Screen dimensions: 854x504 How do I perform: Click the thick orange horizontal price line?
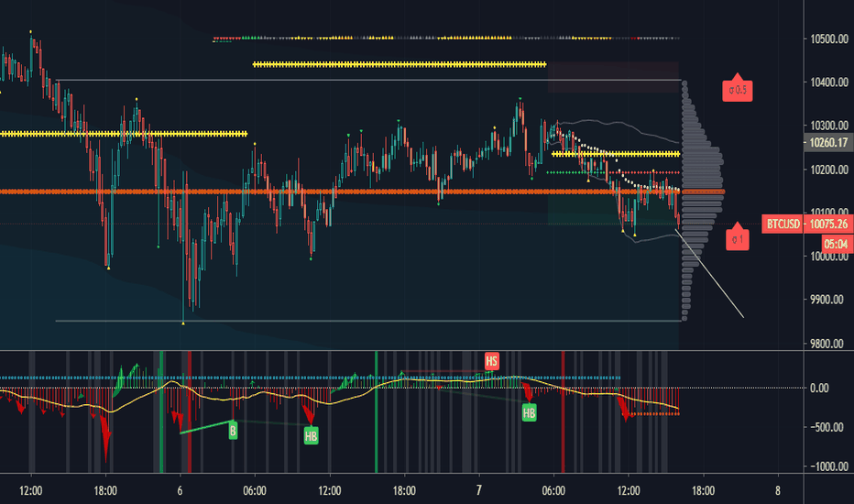(x=340, y=192)
